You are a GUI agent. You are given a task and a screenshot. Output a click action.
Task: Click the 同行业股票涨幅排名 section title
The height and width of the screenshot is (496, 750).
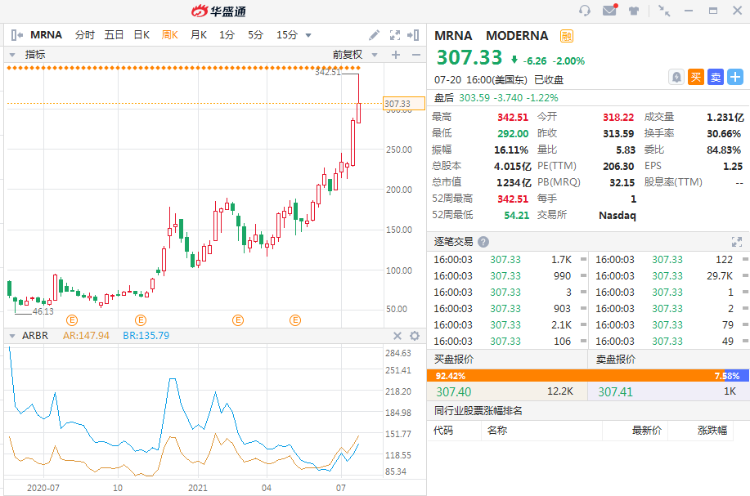[478, 411]
